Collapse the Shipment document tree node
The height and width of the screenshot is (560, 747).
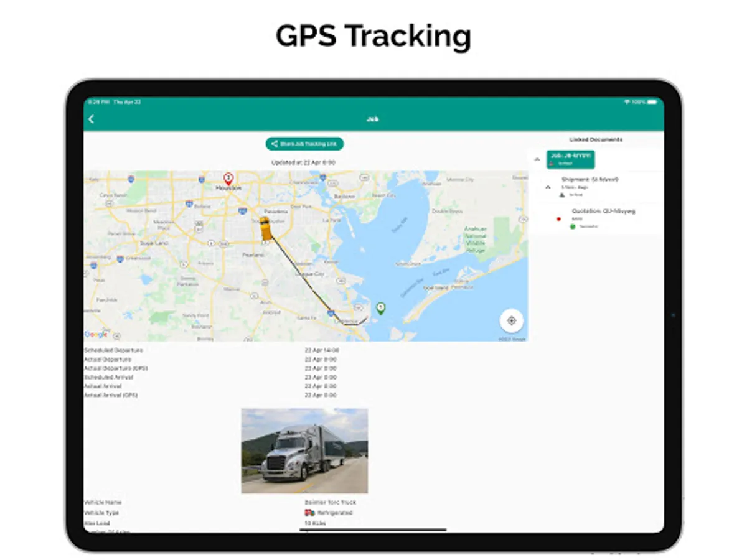tap(548, 187)
